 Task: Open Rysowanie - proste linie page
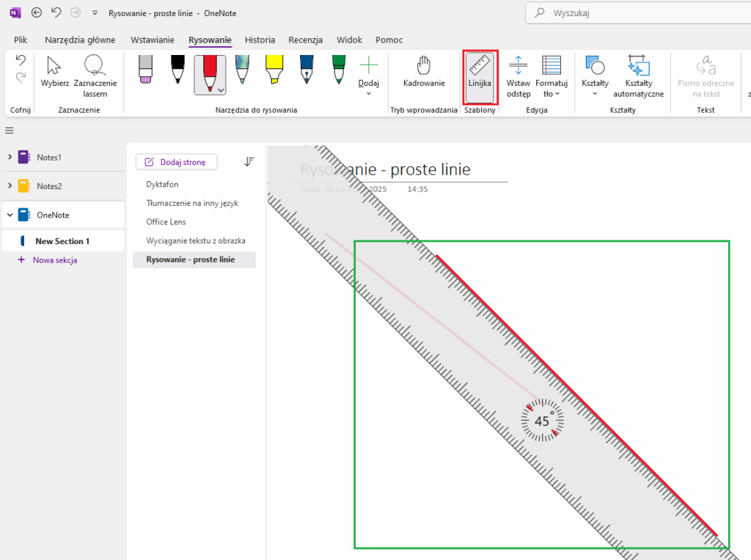click(194, 259)
